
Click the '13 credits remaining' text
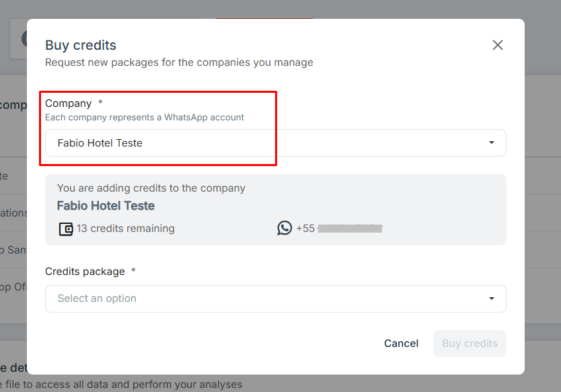[126, 229]
